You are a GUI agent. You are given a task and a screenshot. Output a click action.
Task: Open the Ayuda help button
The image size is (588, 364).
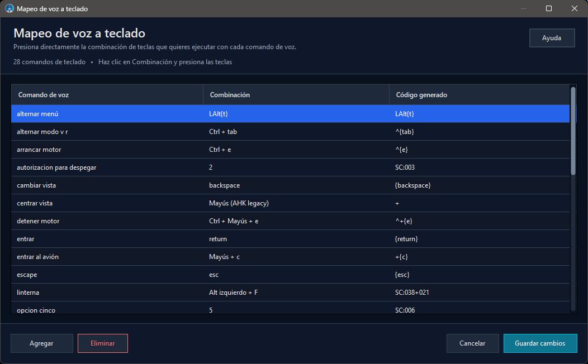coord(552,38)
